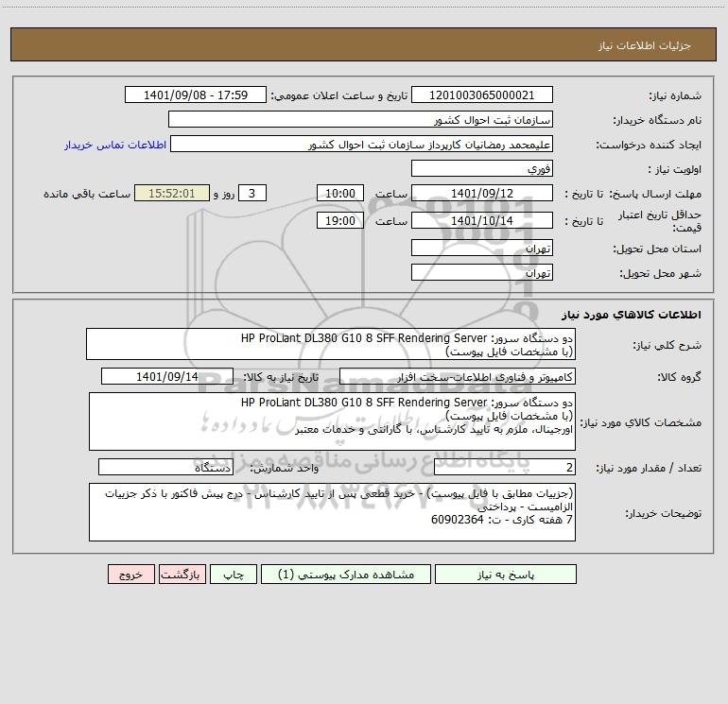Open 'مشاهده مدارک پیوستی (1)' attachments button
Image resolution: width=728 pixels, height=704 pixels.
point(346,575)
